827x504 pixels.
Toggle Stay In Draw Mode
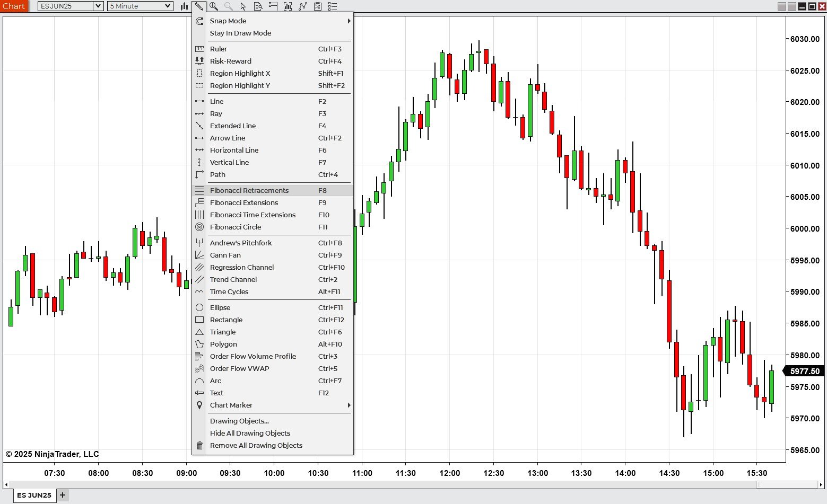(x=273, y=33)
